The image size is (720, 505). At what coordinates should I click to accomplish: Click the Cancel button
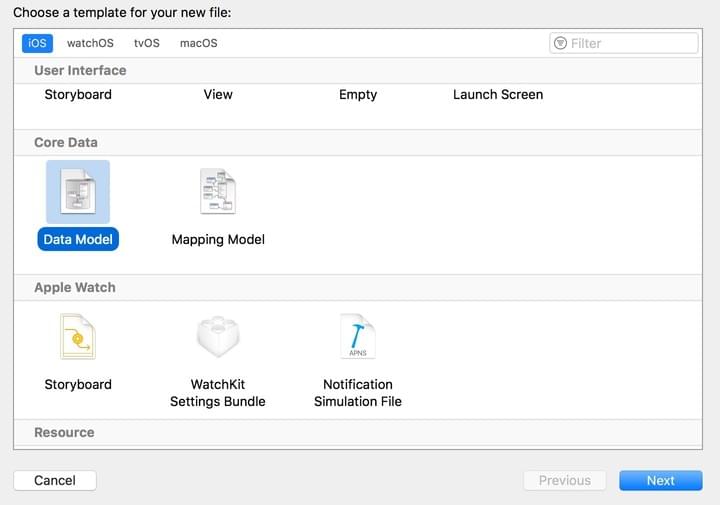[x=55, y=480]
